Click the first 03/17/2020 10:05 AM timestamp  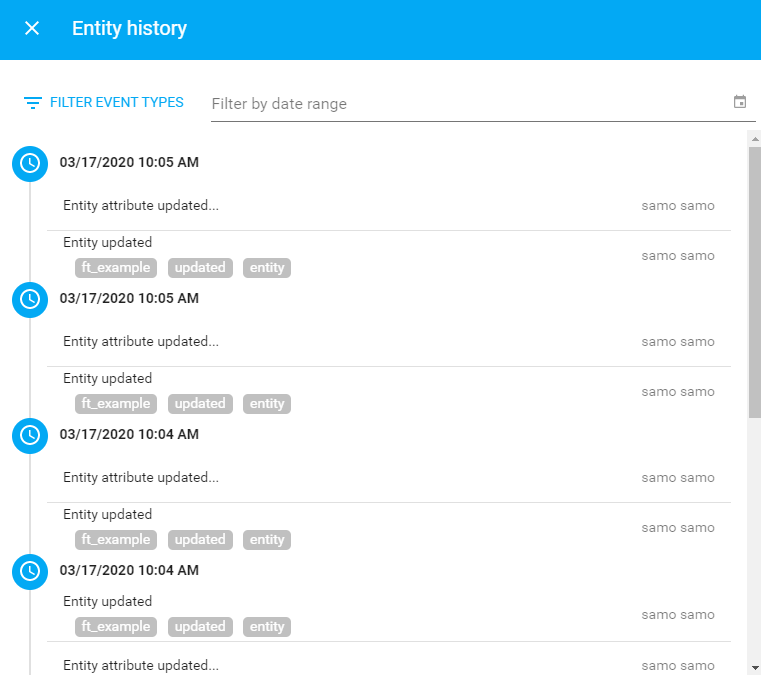click(129, 162)
